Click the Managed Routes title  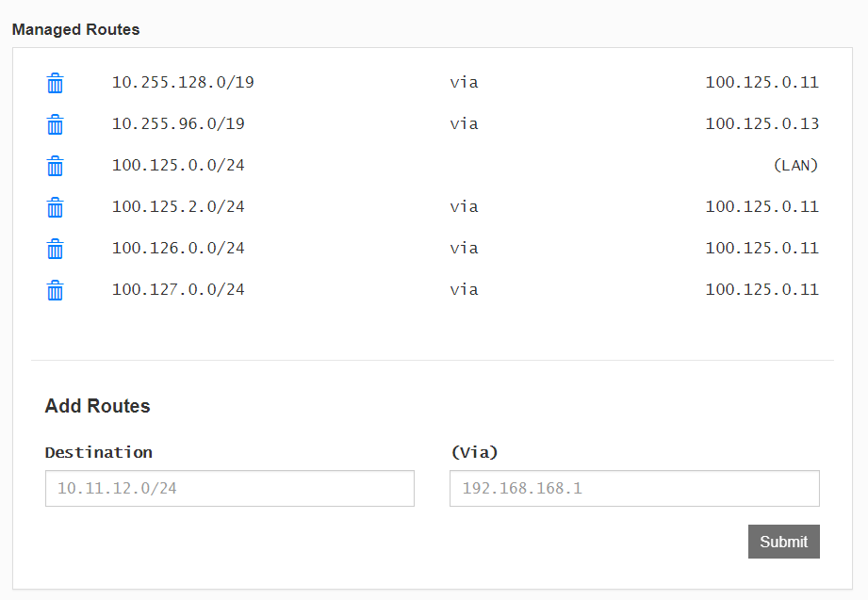tap(75, 29)
